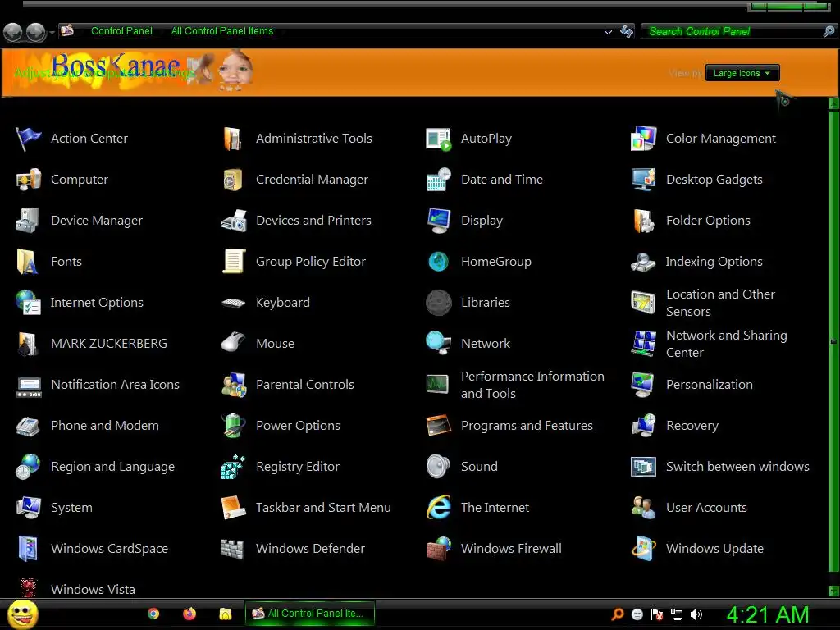Select All Control Panel Items breadcrumb
840x630 pixels.
tap(221, 31)
